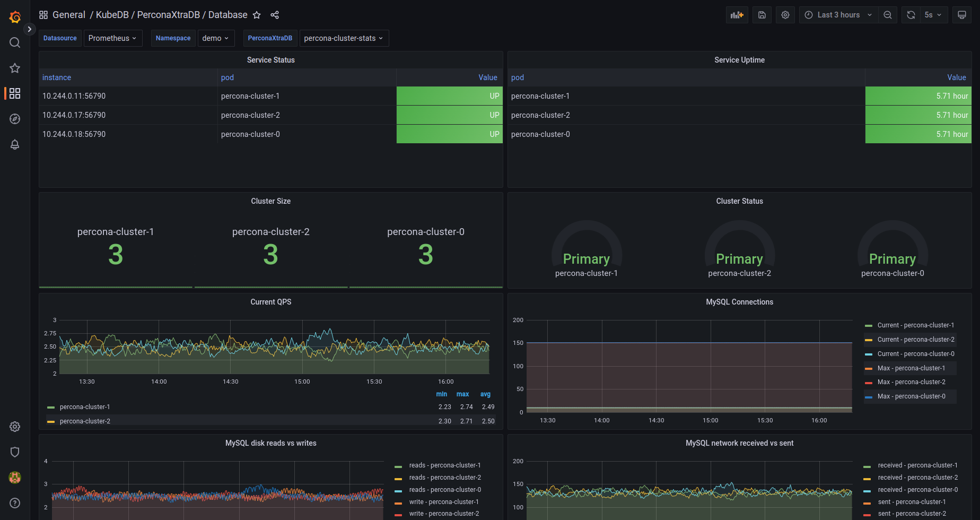This screenshot has height=520, width=980.
Task: Sort Service Status by the pod column
Action: coord(227,77)
